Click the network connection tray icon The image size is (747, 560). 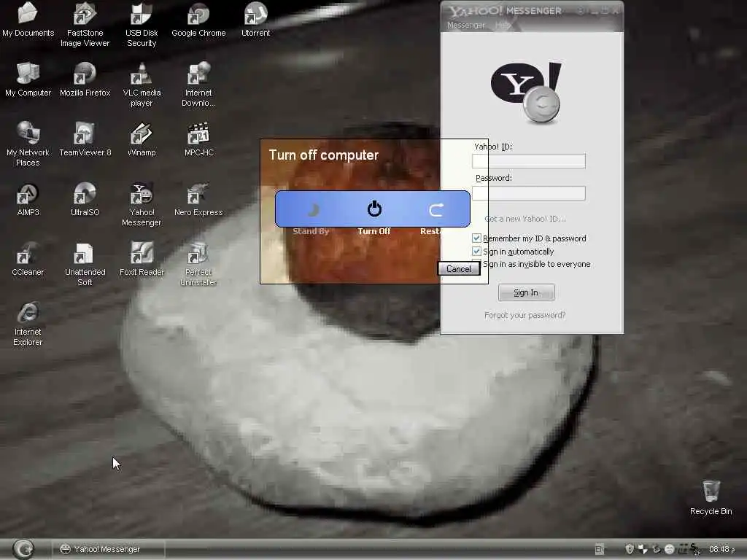tap(643, 549)
